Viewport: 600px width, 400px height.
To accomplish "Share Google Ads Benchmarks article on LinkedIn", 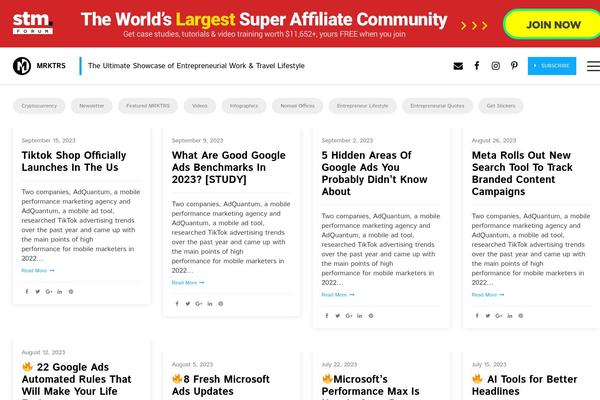I will point(210,304).
